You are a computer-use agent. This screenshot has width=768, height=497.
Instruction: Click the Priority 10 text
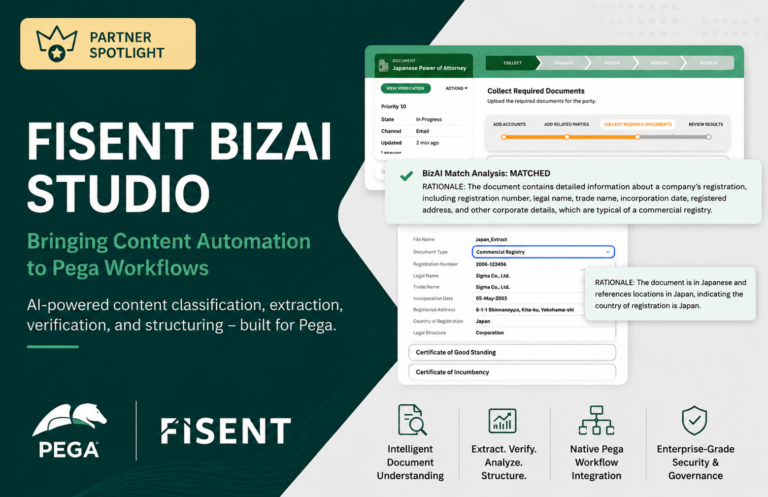point(393,106)
